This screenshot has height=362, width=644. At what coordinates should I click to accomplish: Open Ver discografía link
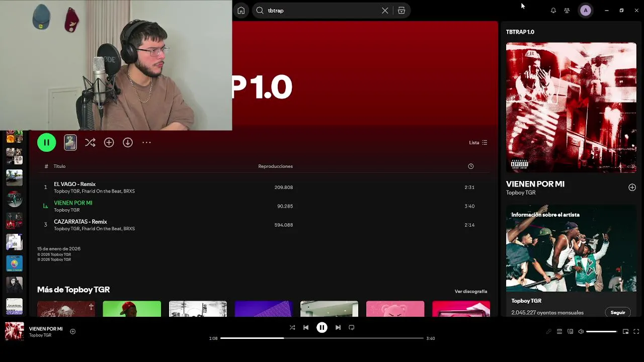pos(471,292)
